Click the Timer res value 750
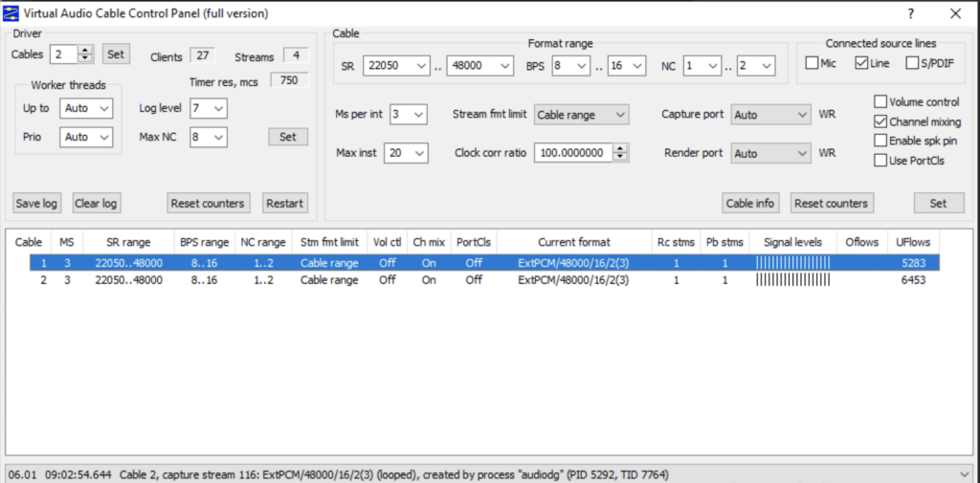Viewport: 980px width, 483px height. tap(289, 80)
